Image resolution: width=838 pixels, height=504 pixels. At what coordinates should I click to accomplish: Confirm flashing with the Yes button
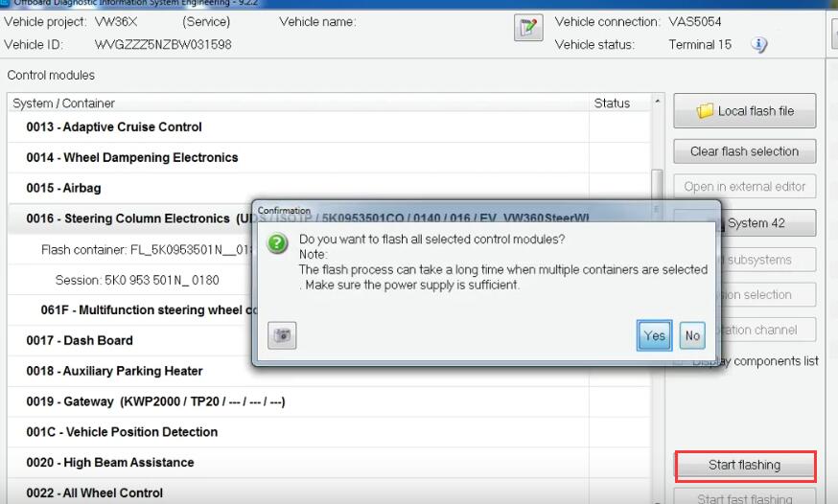(654, 335)
